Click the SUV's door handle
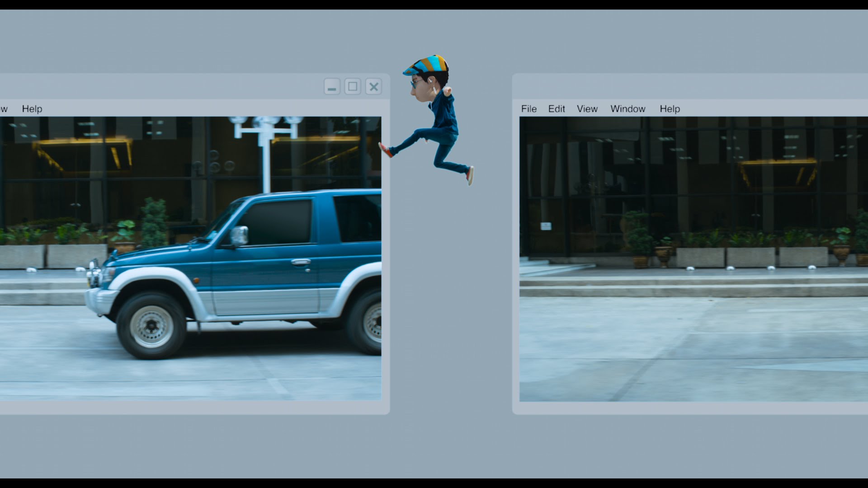This screenshot has width=868, height=488. (x=301, y=262)
